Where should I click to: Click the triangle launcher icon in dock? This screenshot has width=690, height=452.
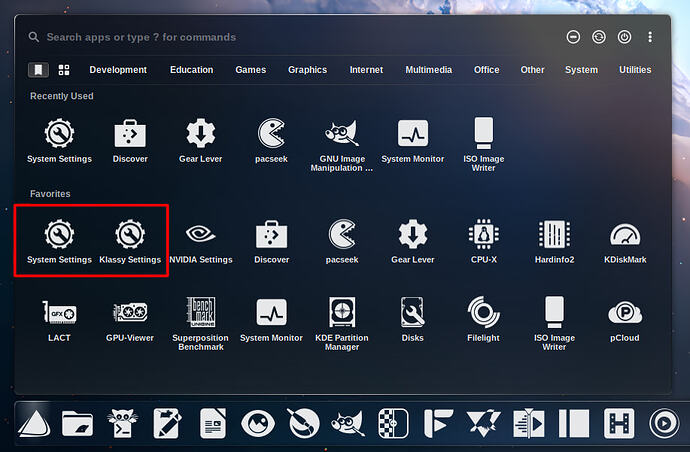34,423
